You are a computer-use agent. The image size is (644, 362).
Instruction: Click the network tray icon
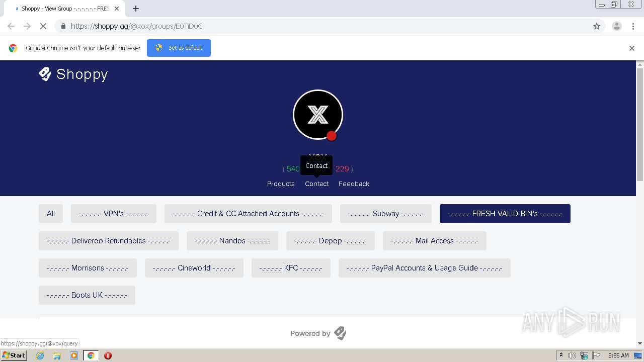click(x=584, y=355)
